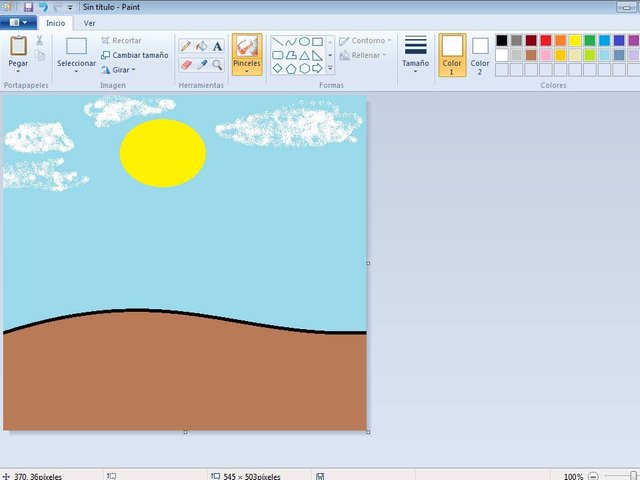Click the Pinceles brush icon

247,46
